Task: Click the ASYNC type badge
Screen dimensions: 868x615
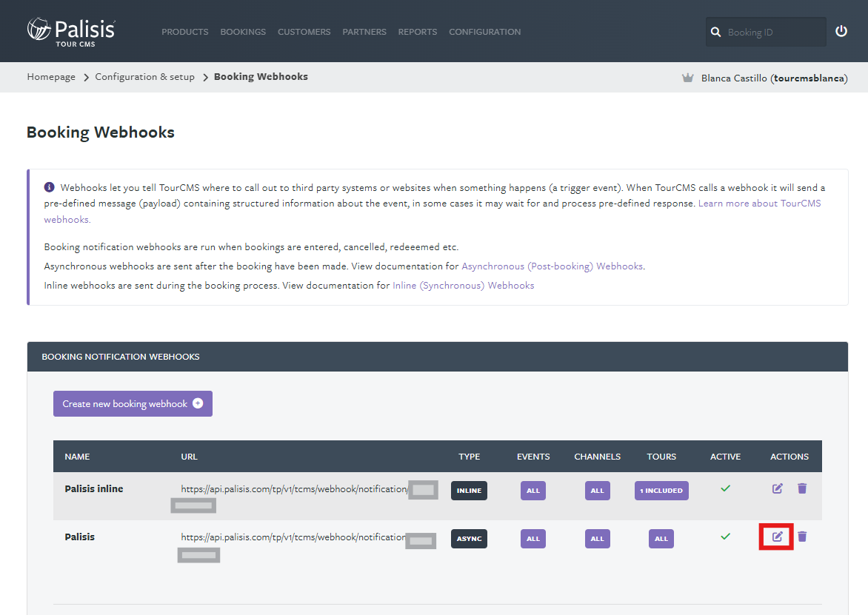Action: (x=469, y=539)
